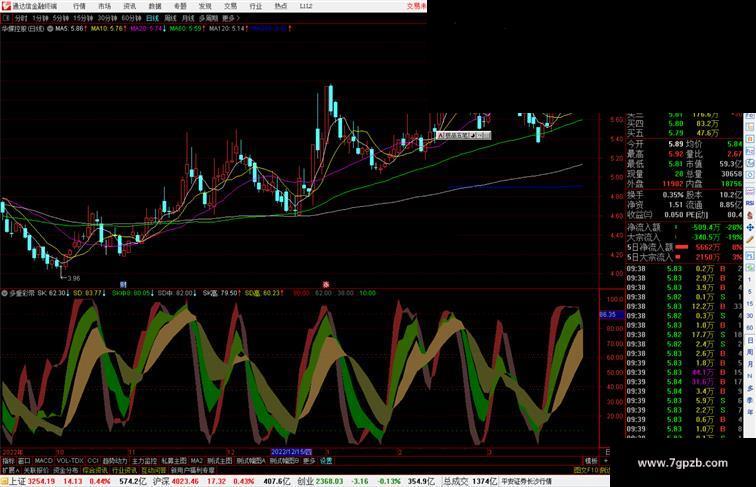Open the 发现 menu
756x487 pixels.
[x=205, y=6]
